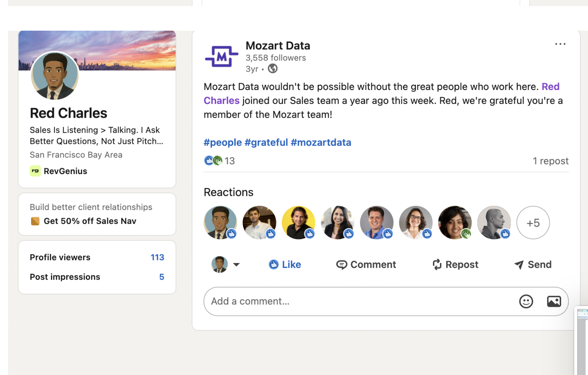
Task: Click the Build better client relationships text
Action: click(91, 207)
